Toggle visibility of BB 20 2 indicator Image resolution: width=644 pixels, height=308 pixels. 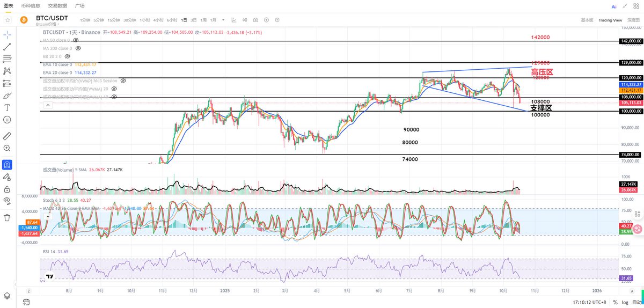tap(68, 56)
